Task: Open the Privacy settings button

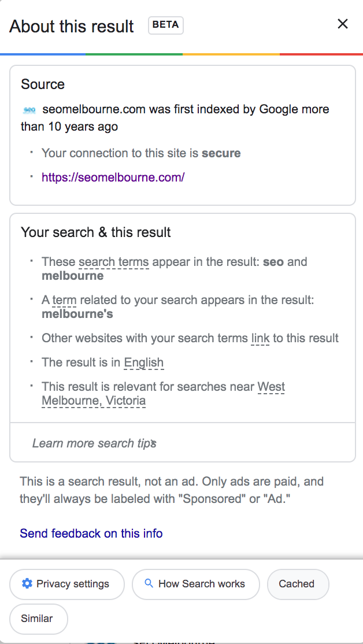Action: [x=67, y=584]
